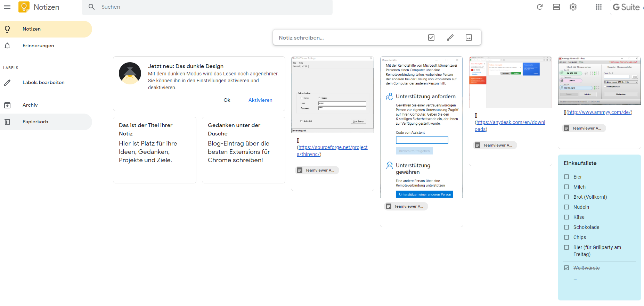
Task: Click the Teamviewer A... label on Remotehilfe note
Action: (x=406, y=206)
